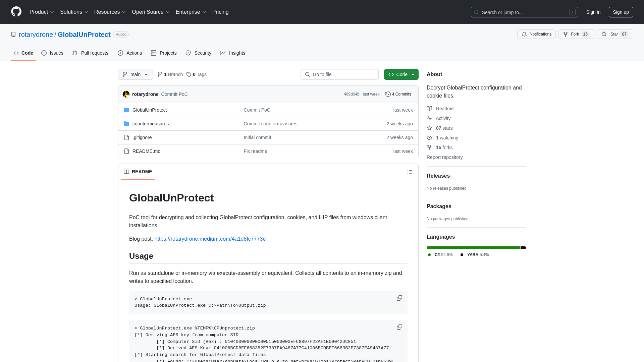View 87 stars in About sidebar
This screenshot has height=362, width=644.
440,128
